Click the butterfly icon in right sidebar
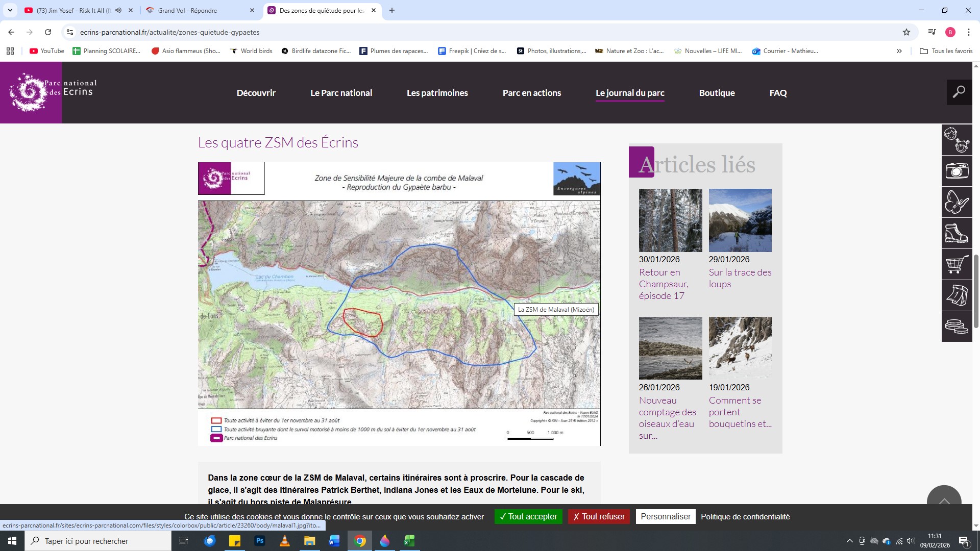Viewport: 980px width, 551px height. 957,202
